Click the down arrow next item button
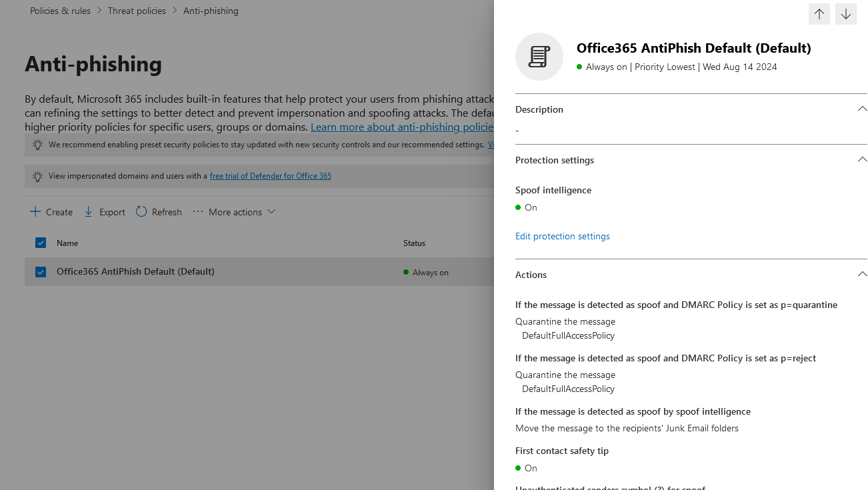The image size is (868, 490). (x=845, y=14)
